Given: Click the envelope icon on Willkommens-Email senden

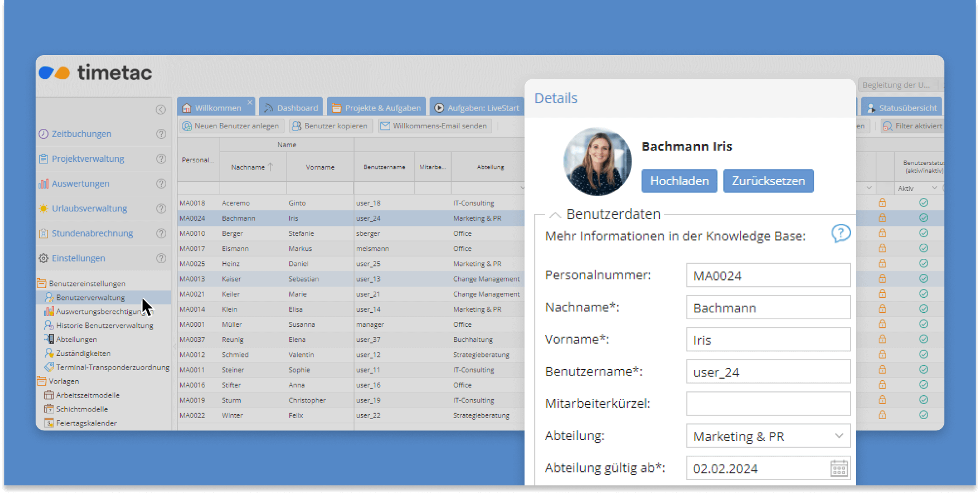Looking at the screenshot, I should click(x=385, y=126).
